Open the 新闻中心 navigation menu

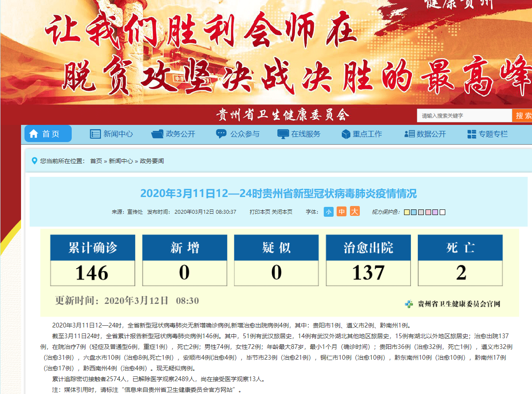tap(118, 134)
